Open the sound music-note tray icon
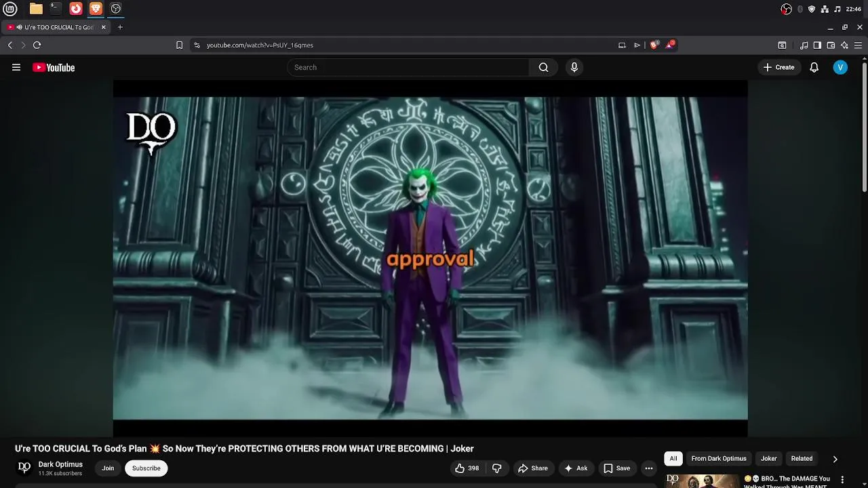868x488 pixels. (837, 9)
